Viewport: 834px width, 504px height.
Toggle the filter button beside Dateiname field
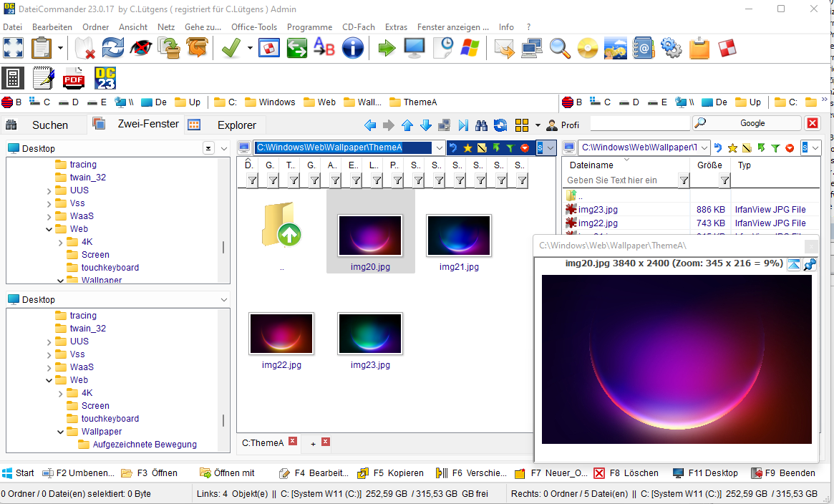[x=684, y=180]
